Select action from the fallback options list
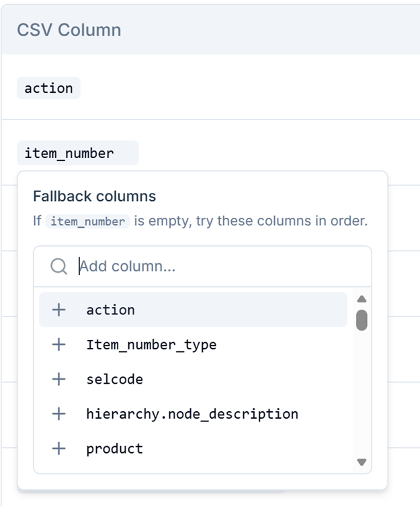Viewport: 420px width, 506px height. tap(193, 310)
